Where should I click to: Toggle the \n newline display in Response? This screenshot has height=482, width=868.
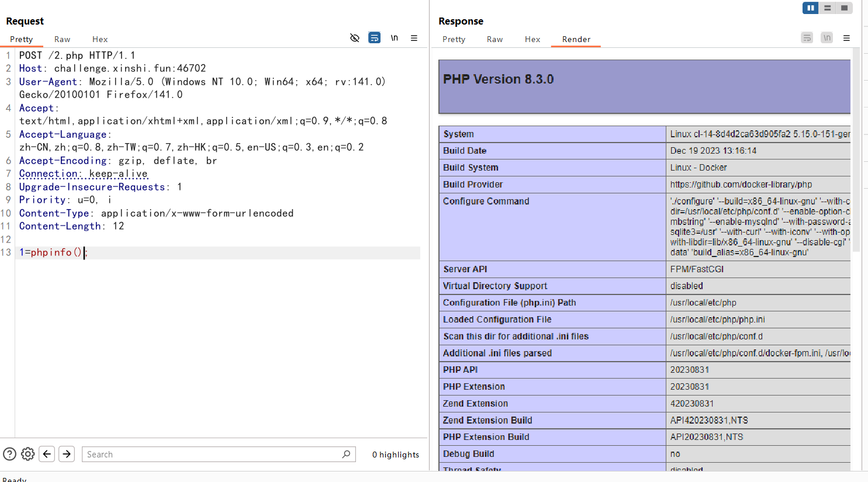tap(826, 38)
